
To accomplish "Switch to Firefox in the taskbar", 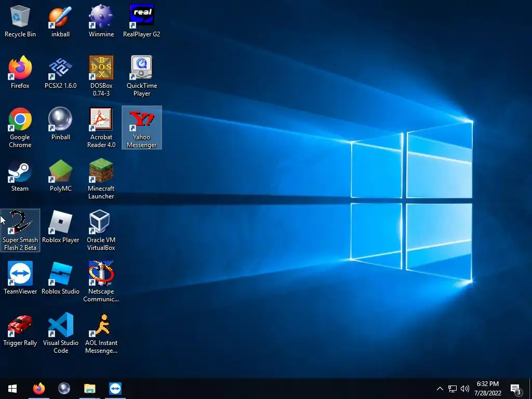I will (x=38, y=389).
